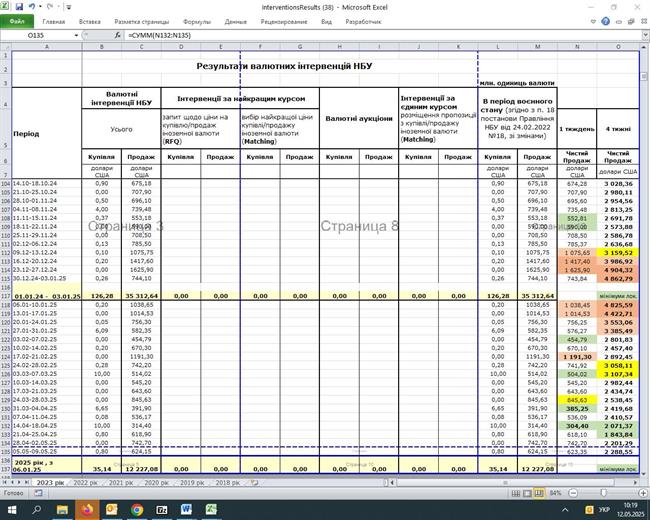The height and width of the screenshot is (520, 650).
Task: Zoom in with the plus button
Action: [x=643, y=493]
